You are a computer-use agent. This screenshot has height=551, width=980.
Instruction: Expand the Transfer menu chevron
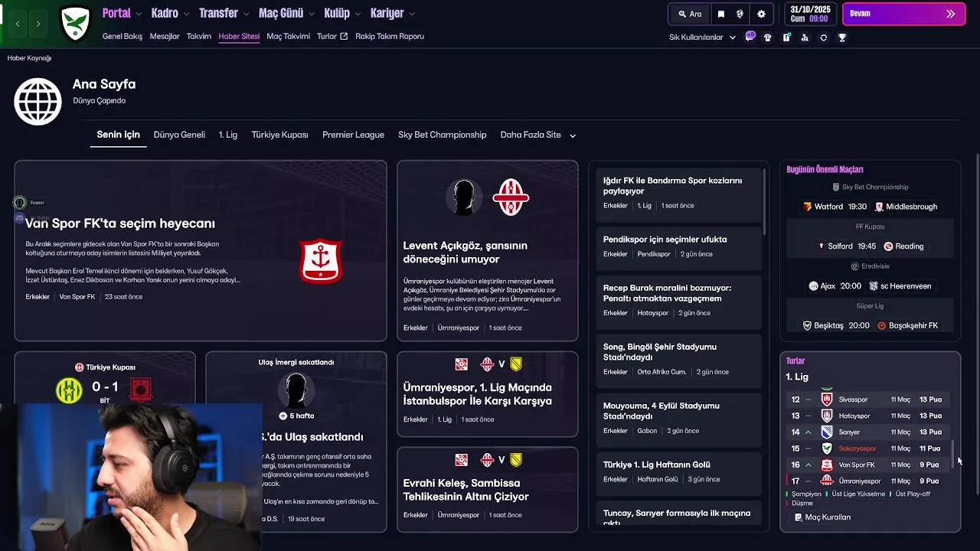coord(246,14)
